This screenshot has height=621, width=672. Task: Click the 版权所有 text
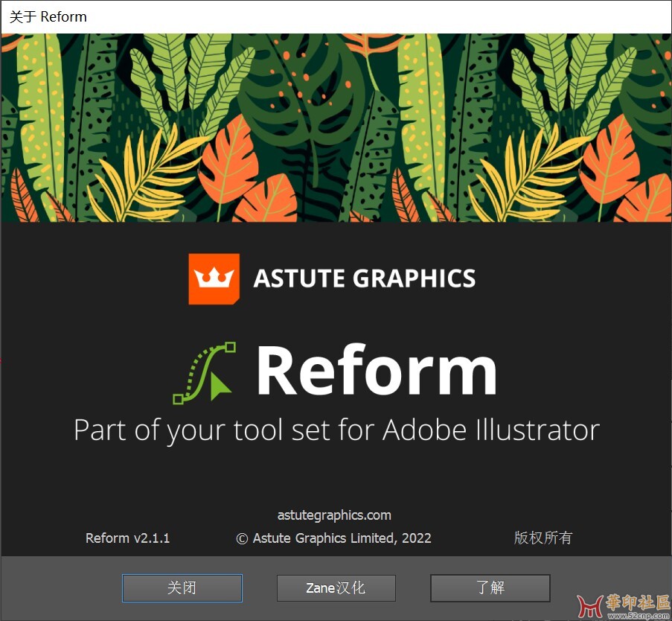click(x=543, y=538)
